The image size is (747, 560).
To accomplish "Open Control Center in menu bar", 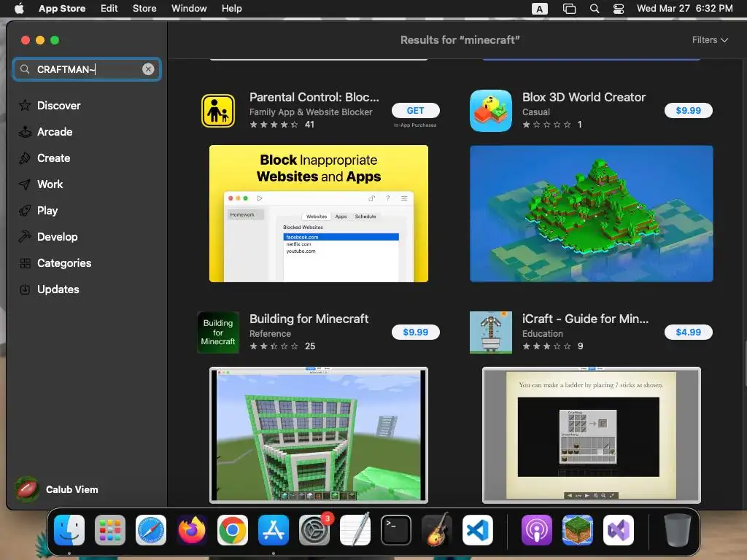I will (619, 9).
